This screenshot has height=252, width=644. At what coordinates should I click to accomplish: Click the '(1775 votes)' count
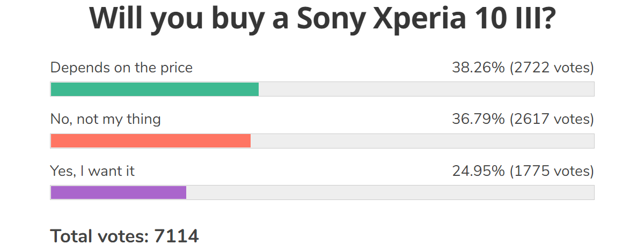pos(552,171)
